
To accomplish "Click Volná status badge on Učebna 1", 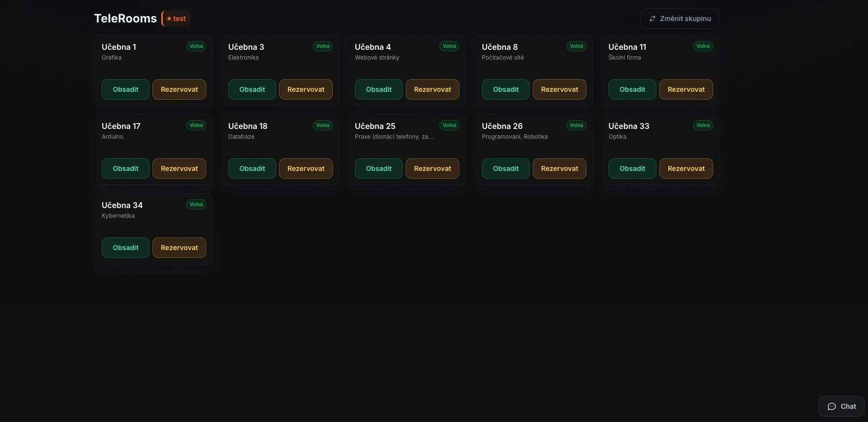I will (196, 46).
